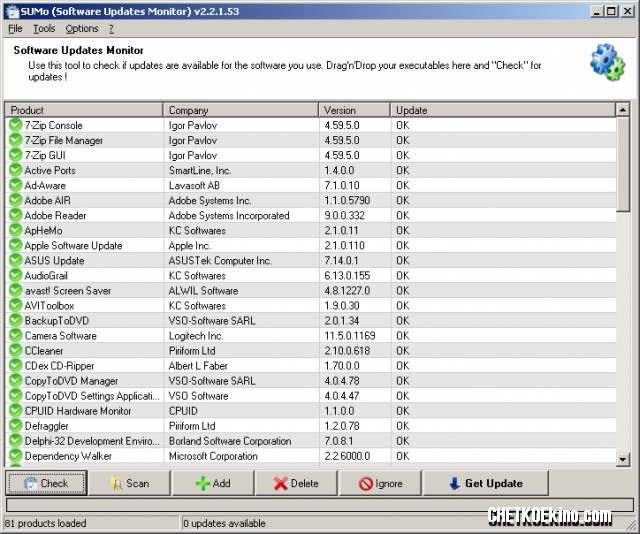Select the status icon of CopyToDVD Manager

16,380
